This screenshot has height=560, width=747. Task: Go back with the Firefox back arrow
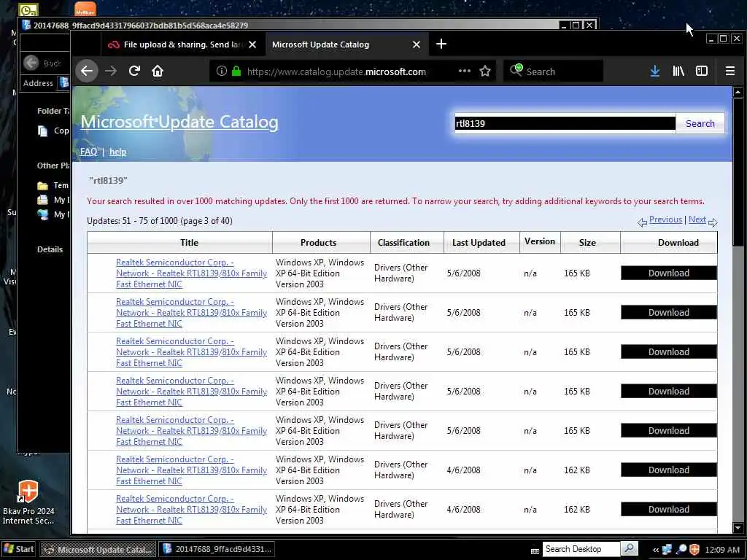(x=87, y=71)
